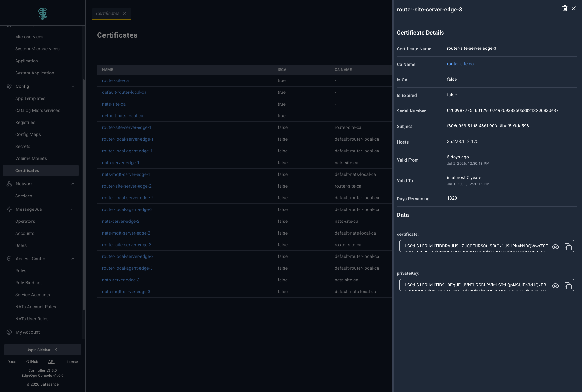Open Secrets in the sidebar

23,146
